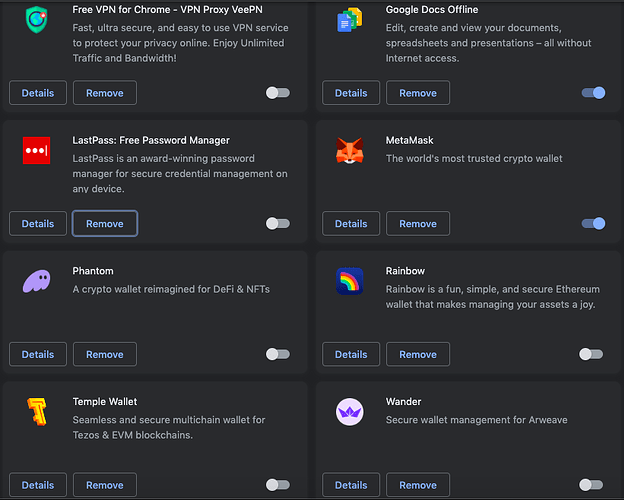This screenshot has height=500, width=624.
Task: Remove the LastPass extension
Action: click(105, 223)
